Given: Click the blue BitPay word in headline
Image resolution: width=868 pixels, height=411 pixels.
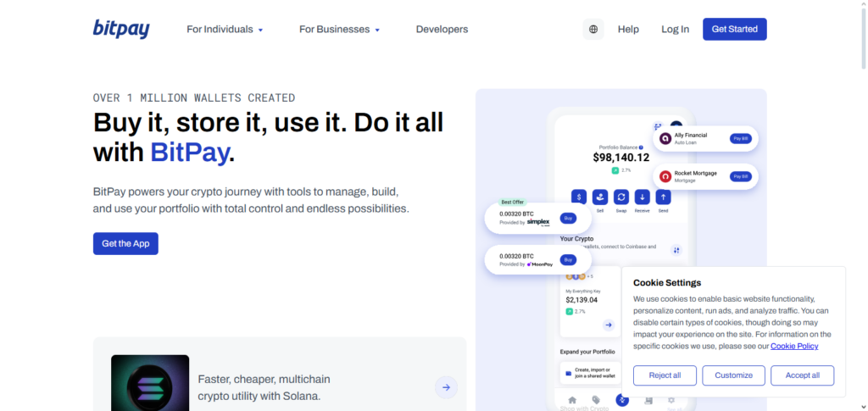Looking at the screenshot, I should tap(189, 153).
